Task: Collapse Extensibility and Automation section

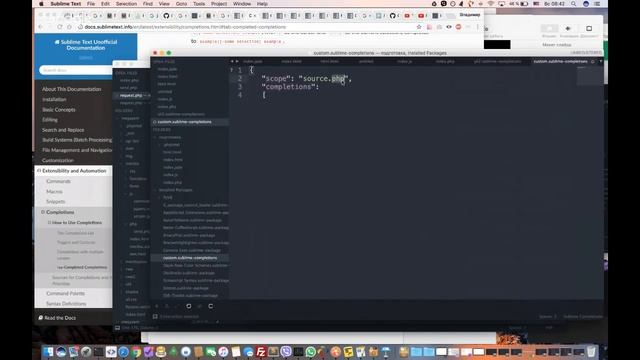Action: coord(39,171)
